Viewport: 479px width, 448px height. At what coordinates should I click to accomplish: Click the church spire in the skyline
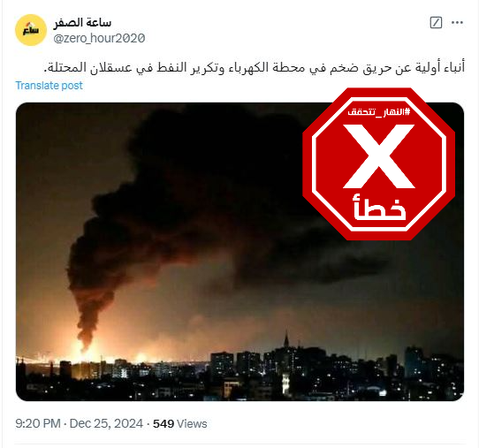pyautogui.click(x=286, y=339)
